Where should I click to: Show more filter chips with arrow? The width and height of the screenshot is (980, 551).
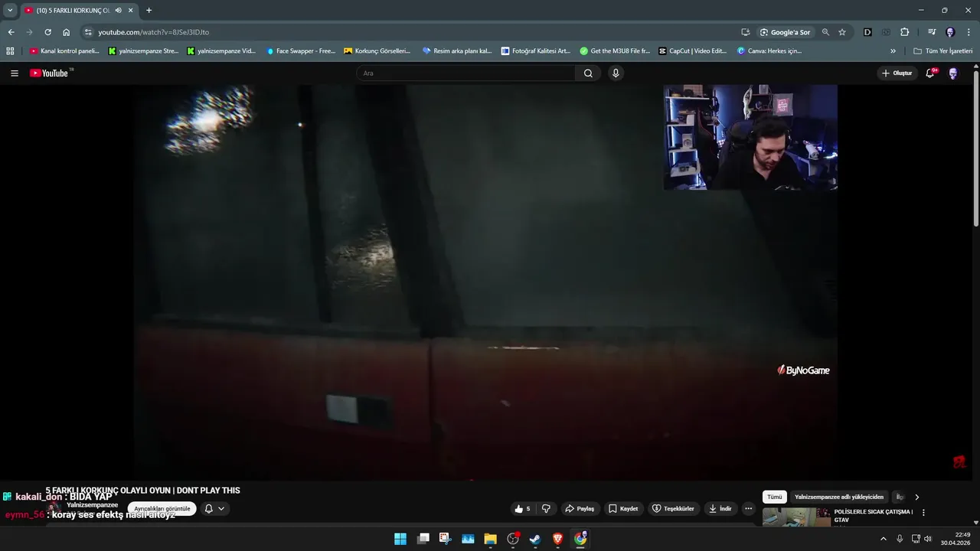tap(917, 497)
